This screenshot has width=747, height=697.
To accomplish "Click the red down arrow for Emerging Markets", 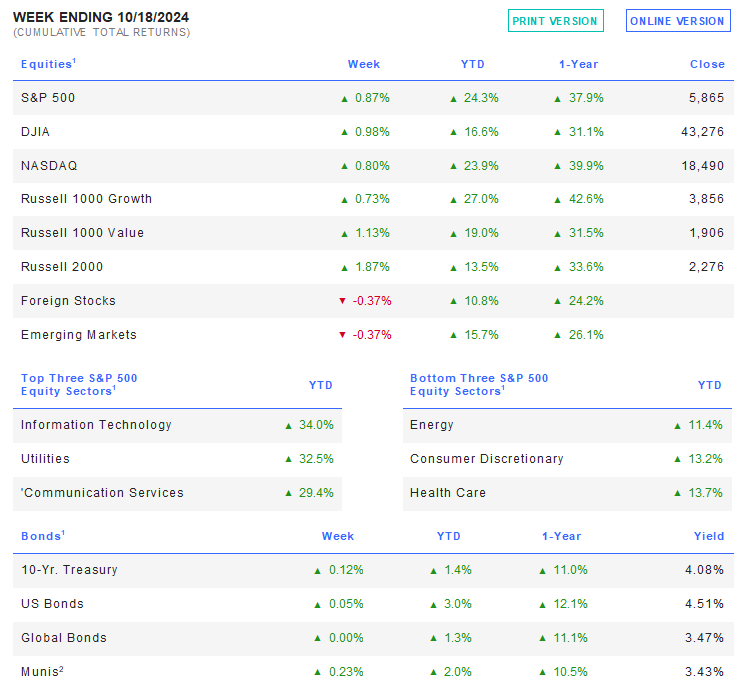I will pyautogui.click(x=342, y=334).
